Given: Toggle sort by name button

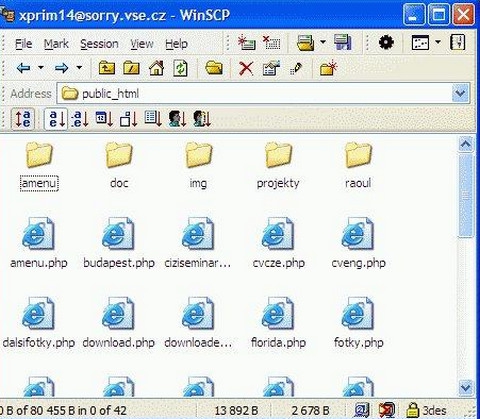Looking at the screenshot, I should (56, 119).
